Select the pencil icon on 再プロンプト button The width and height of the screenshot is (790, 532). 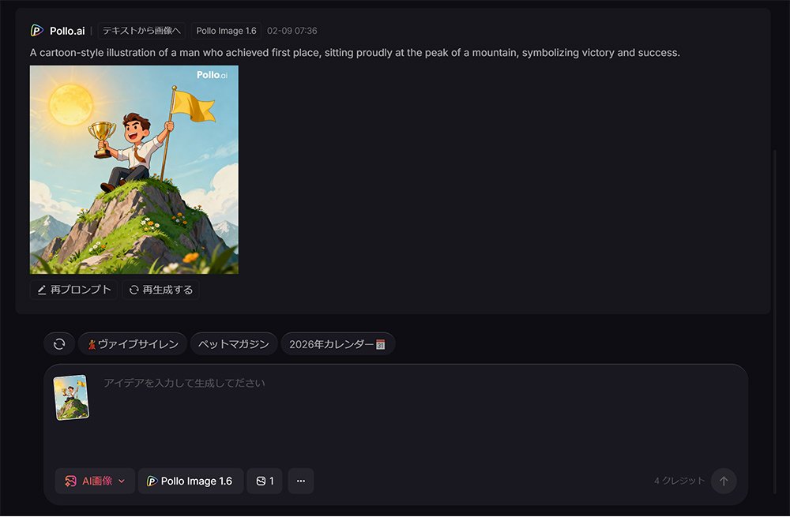pos(43,290)
